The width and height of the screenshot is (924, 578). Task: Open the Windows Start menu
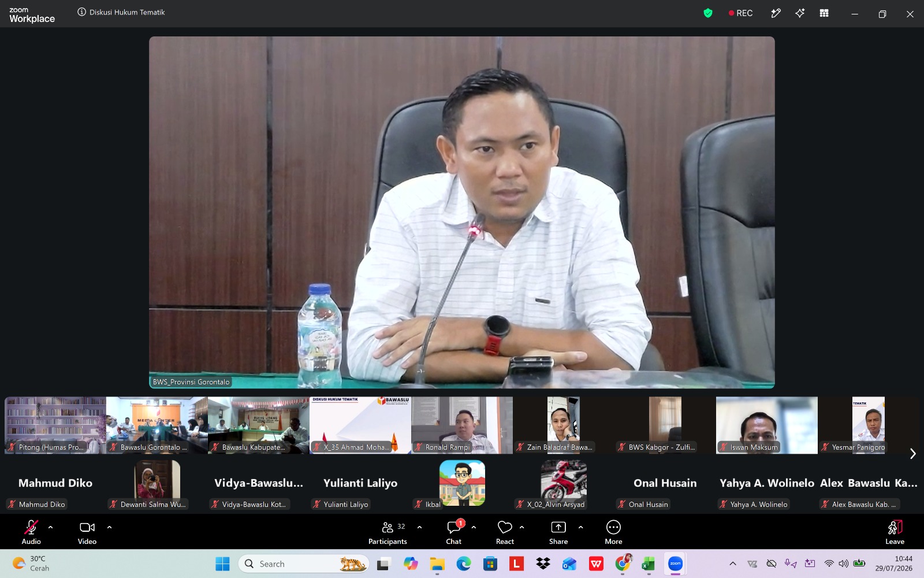[222, 564]
